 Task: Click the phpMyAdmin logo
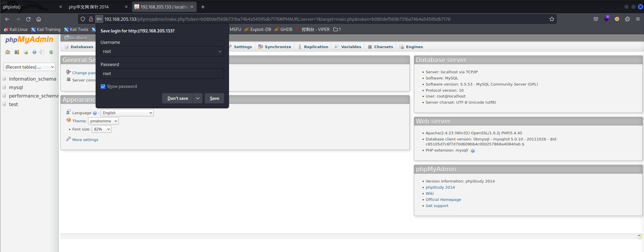click(29, 39)
